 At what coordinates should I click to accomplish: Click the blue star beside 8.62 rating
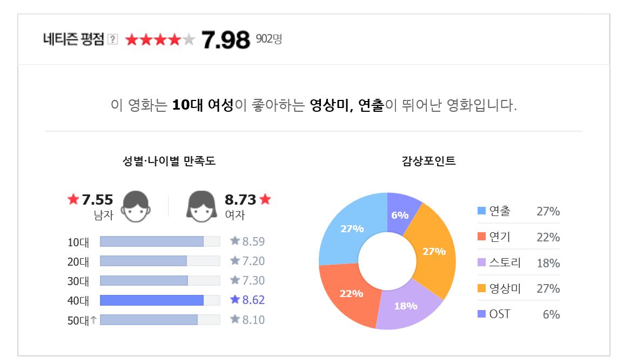click(235, 299)
